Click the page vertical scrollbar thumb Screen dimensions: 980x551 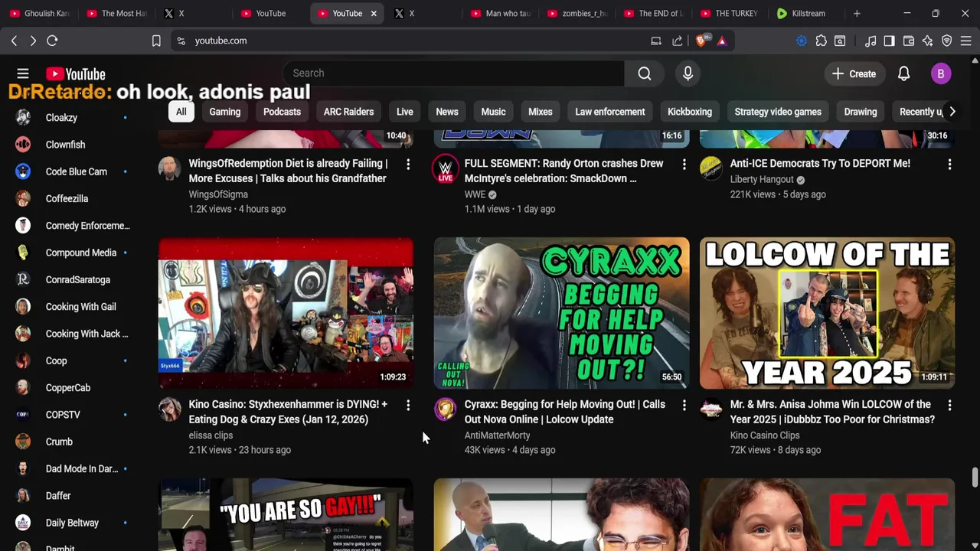pos(975,477)
